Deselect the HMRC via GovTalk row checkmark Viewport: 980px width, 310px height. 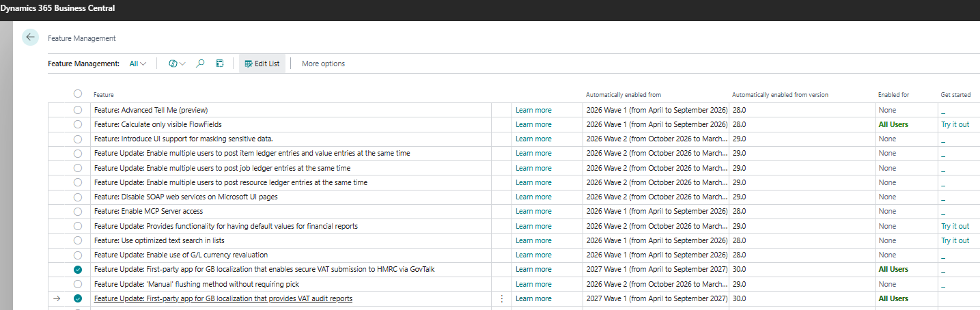click(x=78, y=269)
